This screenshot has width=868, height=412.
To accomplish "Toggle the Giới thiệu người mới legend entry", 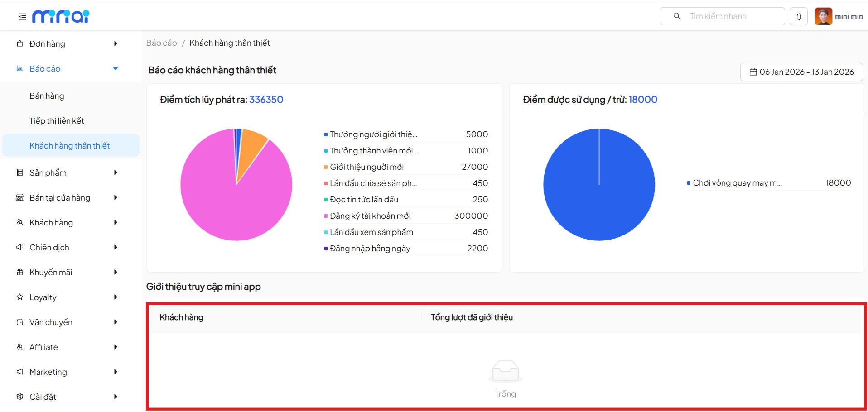I will point(366,167).
